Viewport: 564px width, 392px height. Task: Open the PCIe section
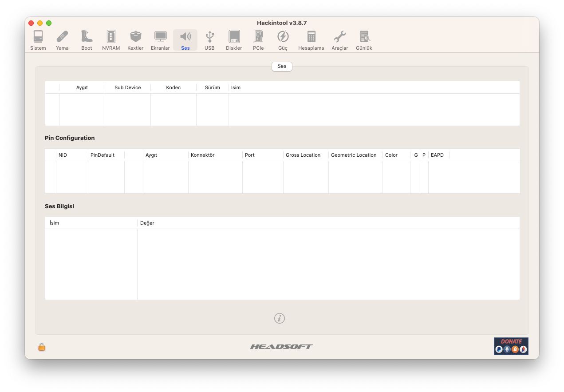coord(258,40)
